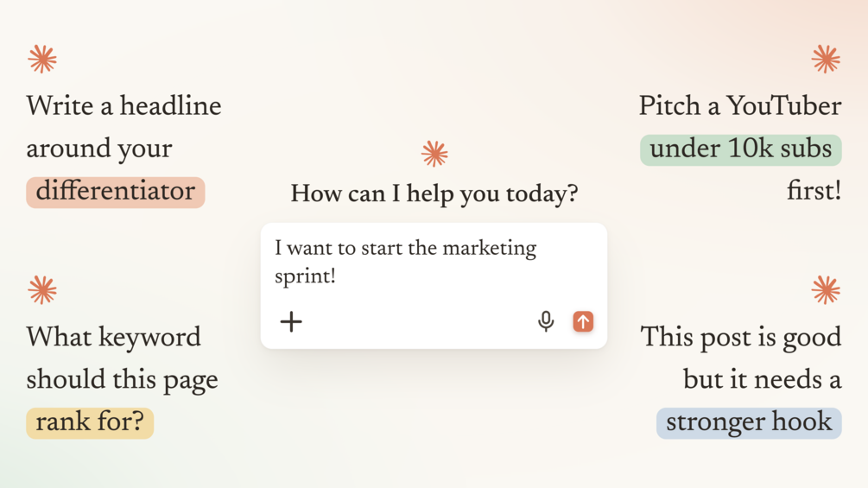Activate the microphone voice input icon

click(546, 321)
